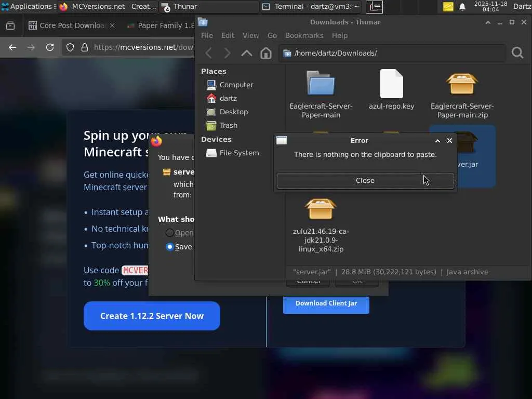This screenshot has height=399, width=532.
Task: Click the Firefox forward arrow
Action: coord(31,47)
